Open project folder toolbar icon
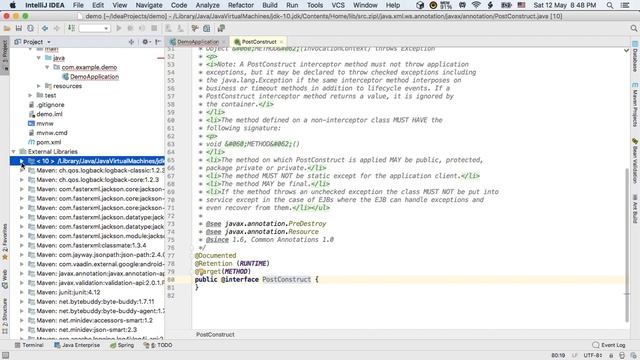 click(x=7, y=29)
